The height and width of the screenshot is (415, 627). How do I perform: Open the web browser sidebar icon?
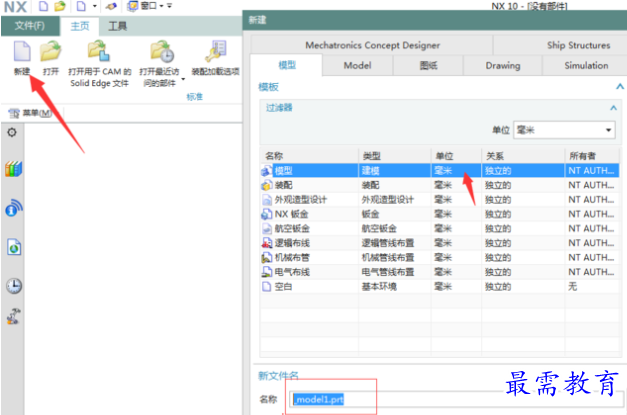point(14,247)
